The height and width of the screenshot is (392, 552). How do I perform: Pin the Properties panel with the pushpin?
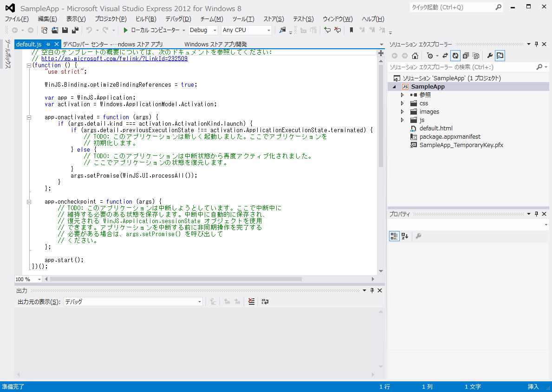pos(537,214)
